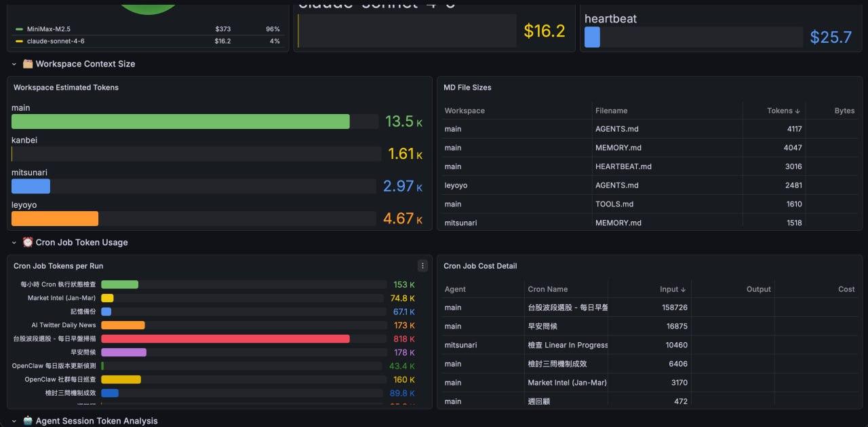This screenshot has height=427, width=868.
Task: Sort the MD File Sizes table by Filename
Action: point(611,111)
